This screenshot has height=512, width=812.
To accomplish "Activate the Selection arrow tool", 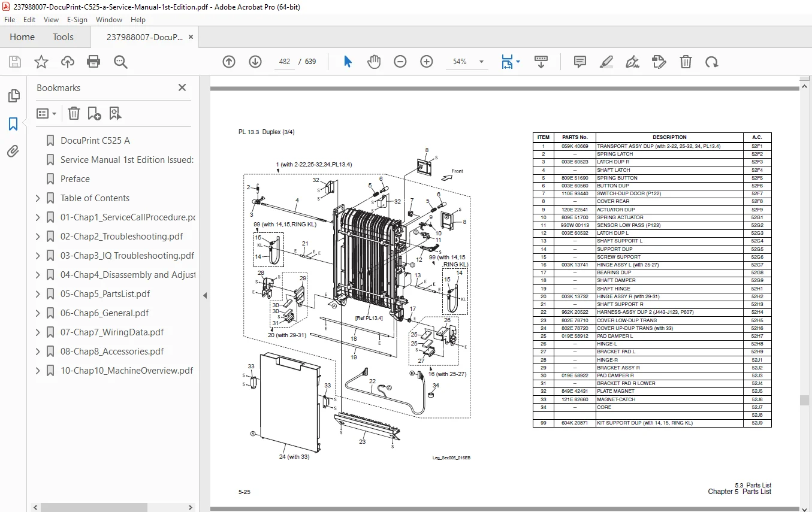I will 348,62.
